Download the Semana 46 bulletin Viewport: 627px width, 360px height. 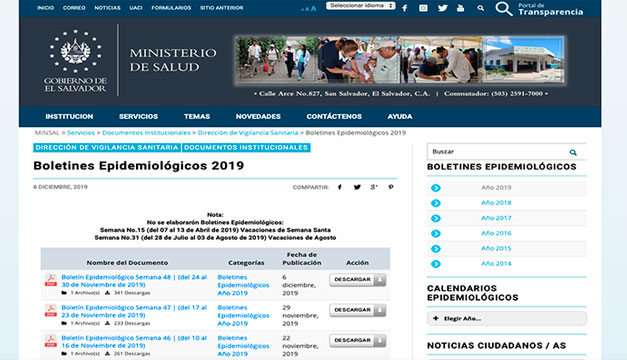[x=357, y=340]
